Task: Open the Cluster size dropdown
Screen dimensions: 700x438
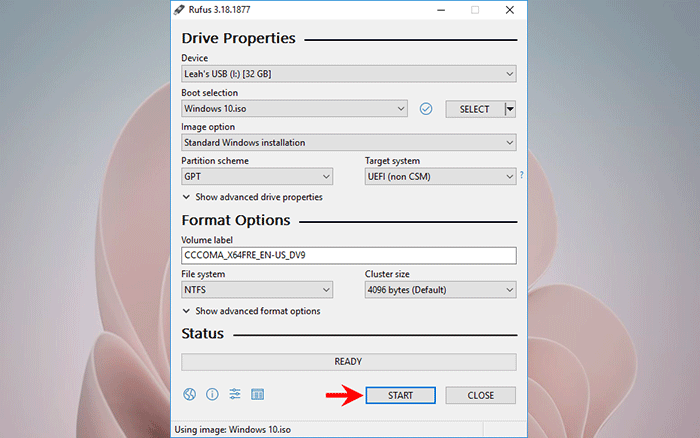Action: click(x=440, y=290)
